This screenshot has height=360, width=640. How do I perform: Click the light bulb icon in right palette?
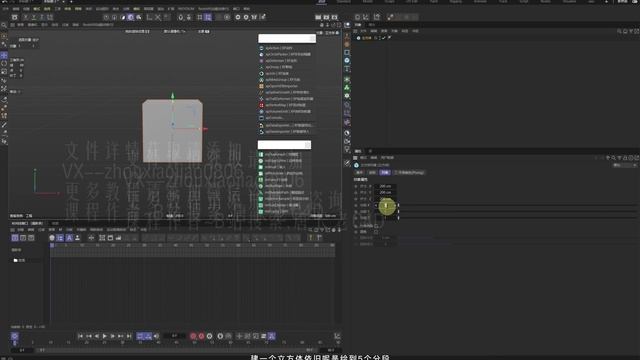[347, 149]
